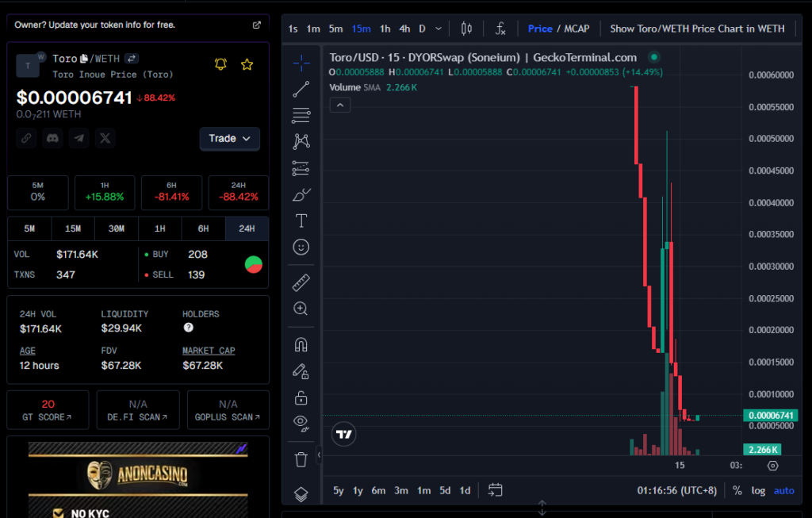Screen dimensions: 812x518
Task: Switch chart to 1s interval
Action: tap(293, 29)
